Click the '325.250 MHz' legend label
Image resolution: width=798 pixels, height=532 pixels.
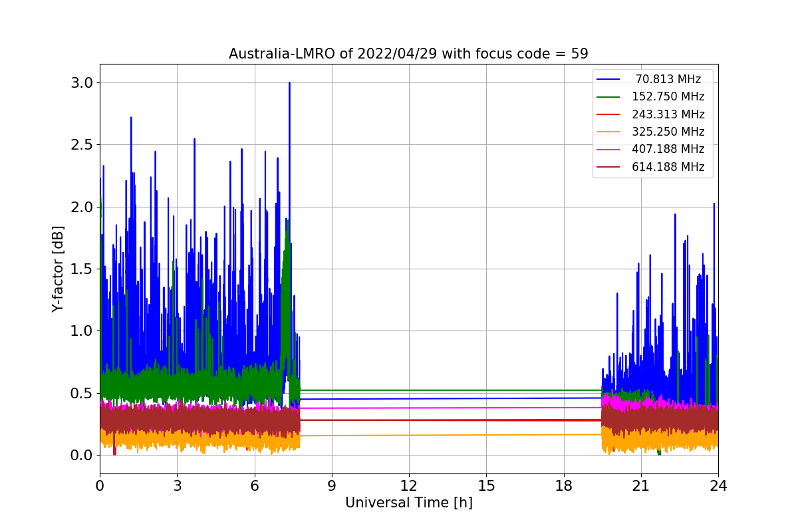[668, 132]
